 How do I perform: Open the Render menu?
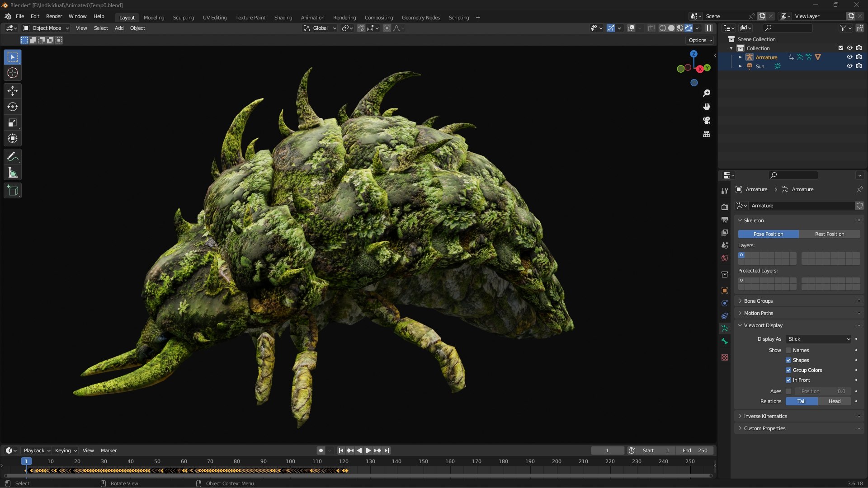[x=54, y=16]
